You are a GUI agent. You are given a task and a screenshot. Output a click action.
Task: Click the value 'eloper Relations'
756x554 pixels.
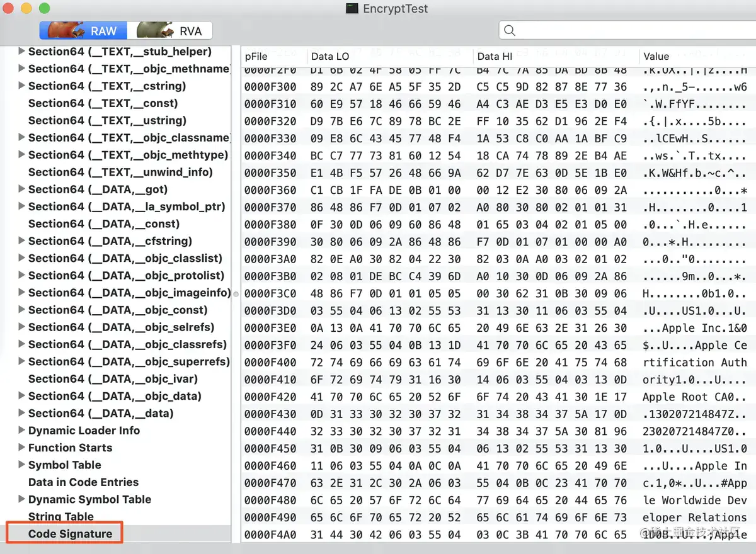pyautogui.click(x=695, y=517)
